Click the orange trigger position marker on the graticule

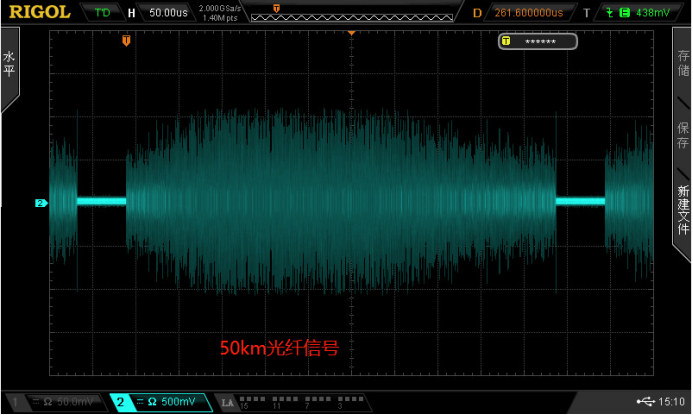(126, 41)
